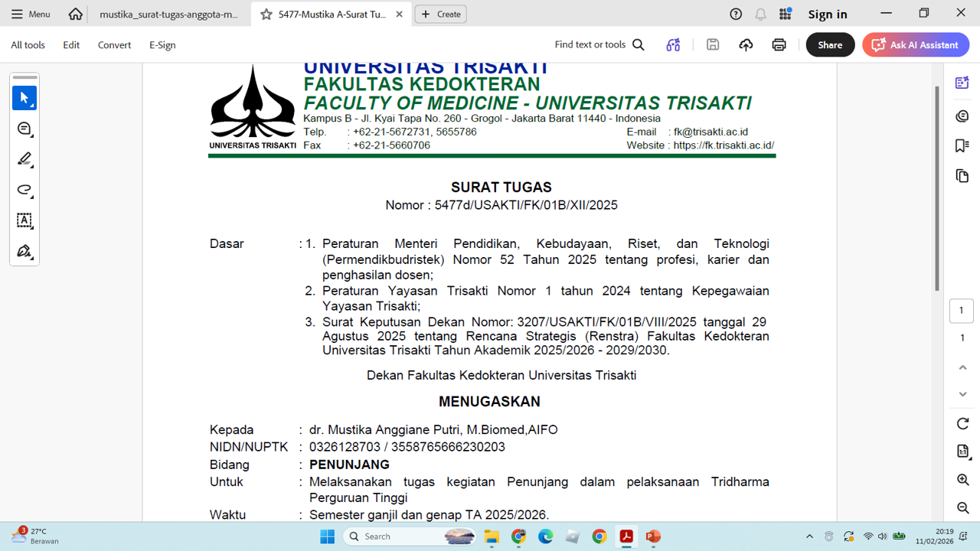Activate the Add text box tool

click(24, 220)
